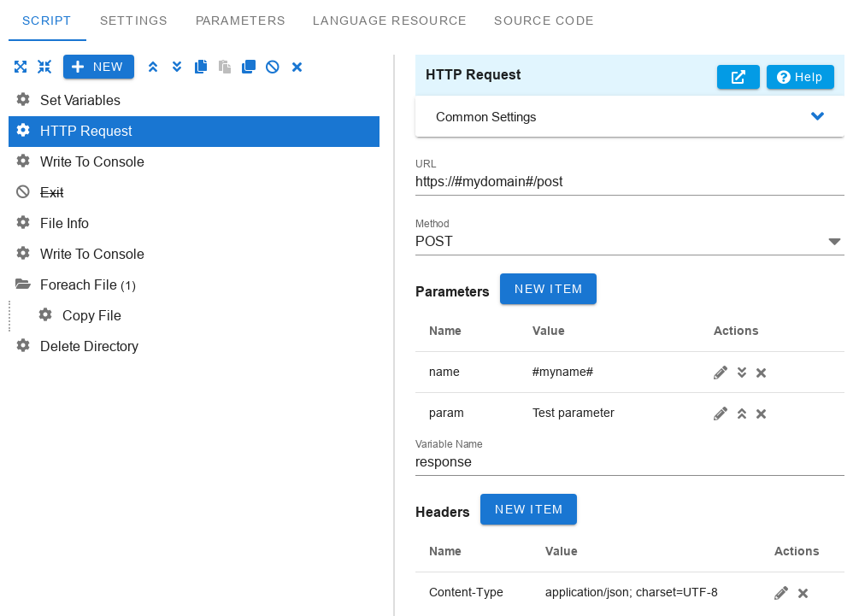Image resolution: width=859 pixels, height=616 pixels.
Task: Disable the selected step icon
Action: [x=273, y=67]
